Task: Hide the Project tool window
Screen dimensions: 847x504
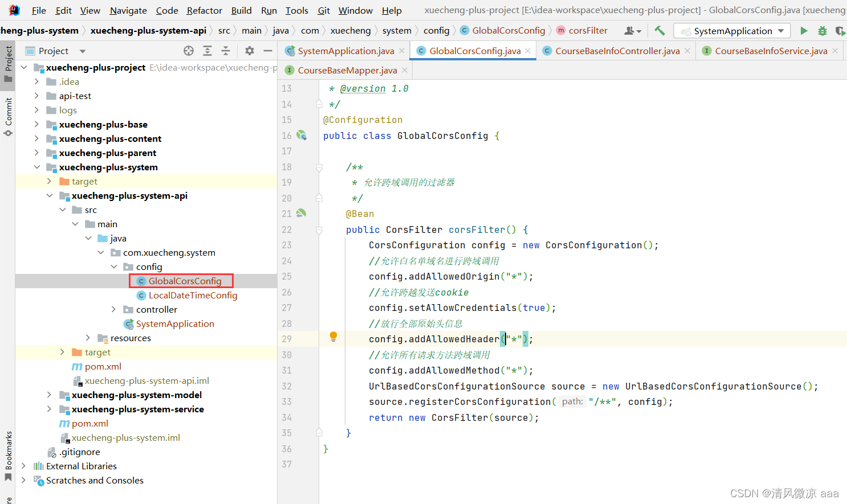Action: point(268,51)
